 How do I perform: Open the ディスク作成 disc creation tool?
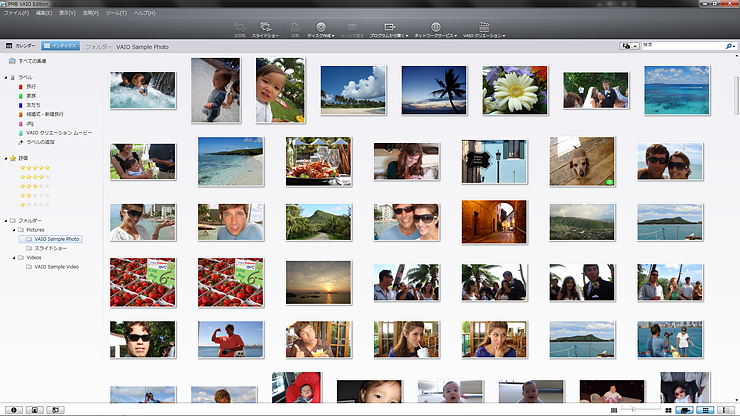321,29
